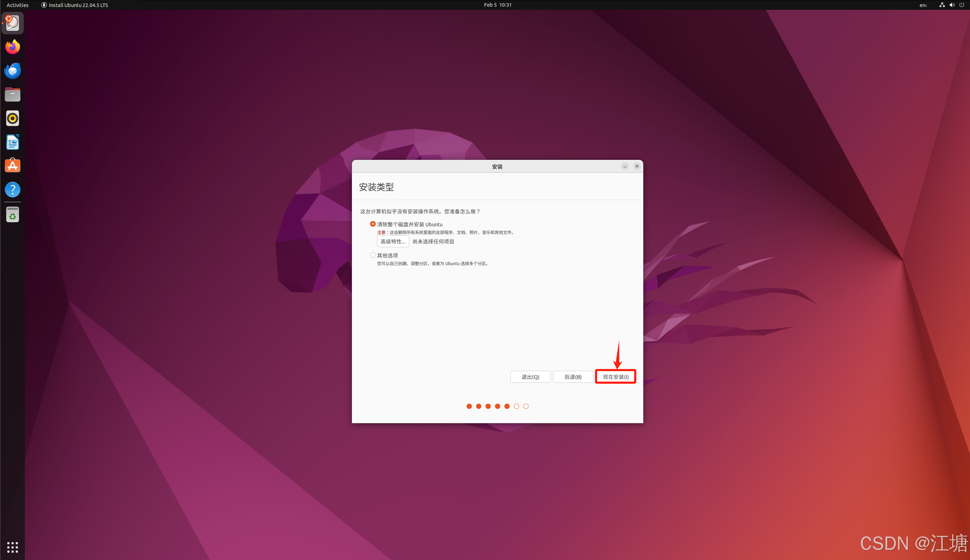Select 清除整个磁盘并安装 Ubuntu radio option
This screenshot has width=970, height=560.
point(373,224)
